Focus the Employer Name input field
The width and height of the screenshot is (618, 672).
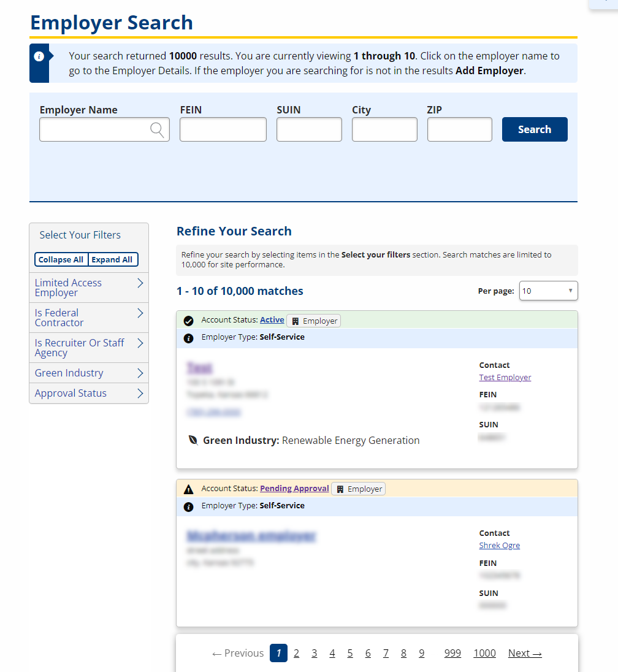tap(104, 129)
